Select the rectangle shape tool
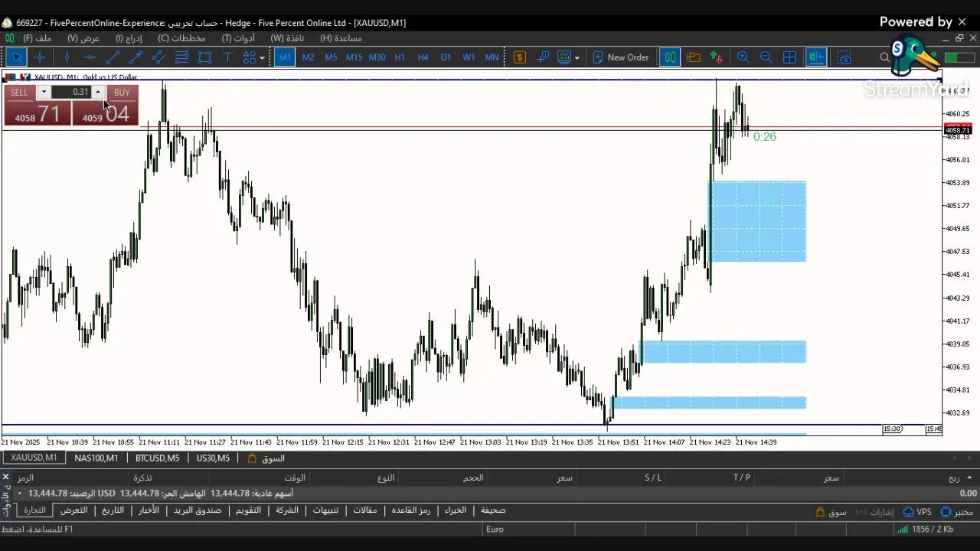This screenshot has width=980, height=551. [x=204, y=57]
